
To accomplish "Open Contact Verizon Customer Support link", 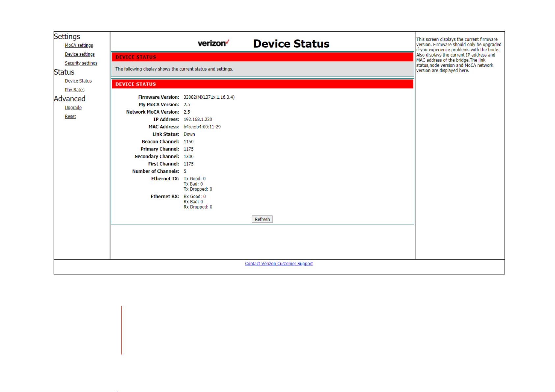I will coord(279,264).
